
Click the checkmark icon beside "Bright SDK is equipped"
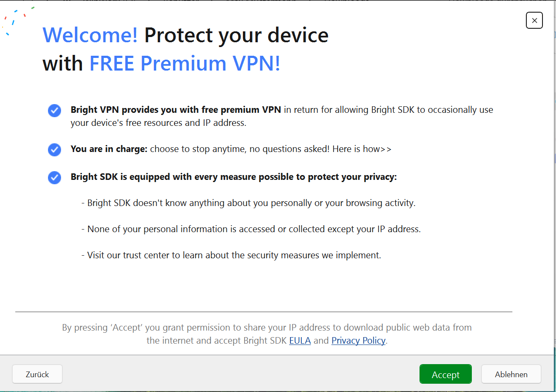pyautogui.click(x=55, y=178)
